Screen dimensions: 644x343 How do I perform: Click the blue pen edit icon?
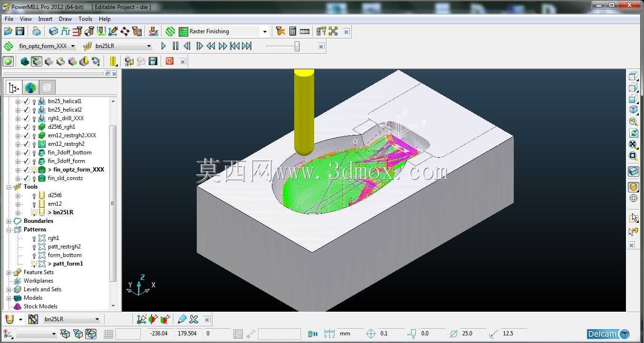(x=182, y=319)
